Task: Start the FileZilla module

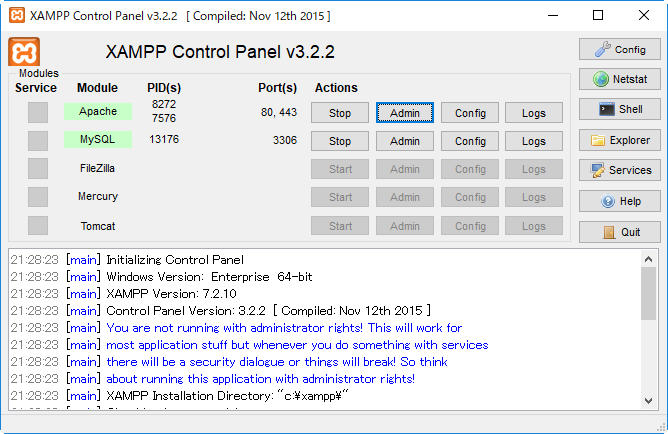Action: point(340,169)
